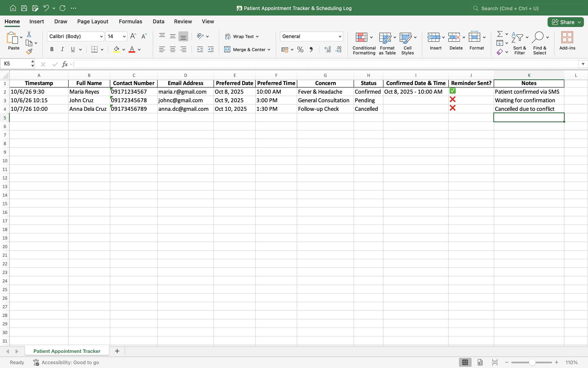Click Decrease Font Size icon
Screen dimensions: 588x368
click(x=144, y=36)
